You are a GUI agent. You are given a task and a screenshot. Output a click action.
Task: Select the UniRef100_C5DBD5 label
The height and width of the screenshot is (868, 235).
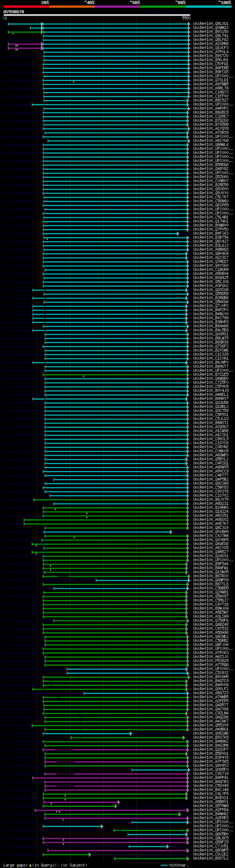coord(211,588)
